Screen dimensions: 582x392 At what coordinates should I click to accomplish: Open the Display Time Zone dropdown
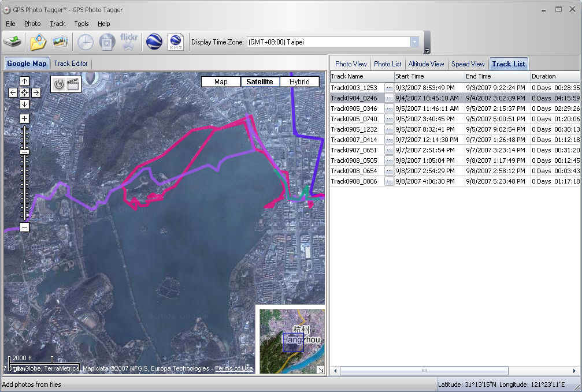point(414,42)
